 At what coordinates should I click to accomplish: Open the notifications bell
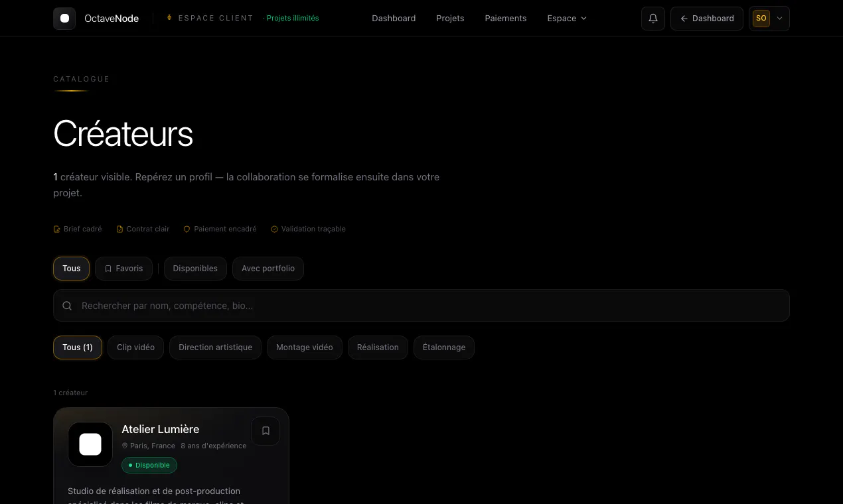pyautogui.click(x=653, y=19)
